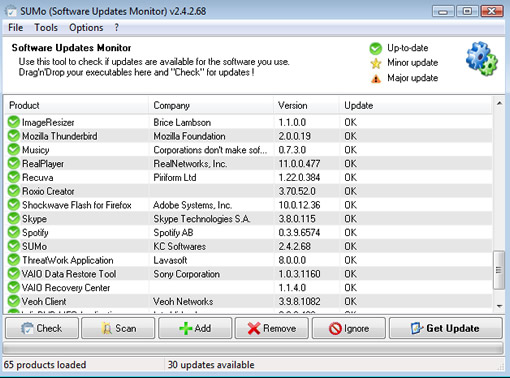Click the Sony Corporation company cell
Screen dimensions: 510x378
186,274
